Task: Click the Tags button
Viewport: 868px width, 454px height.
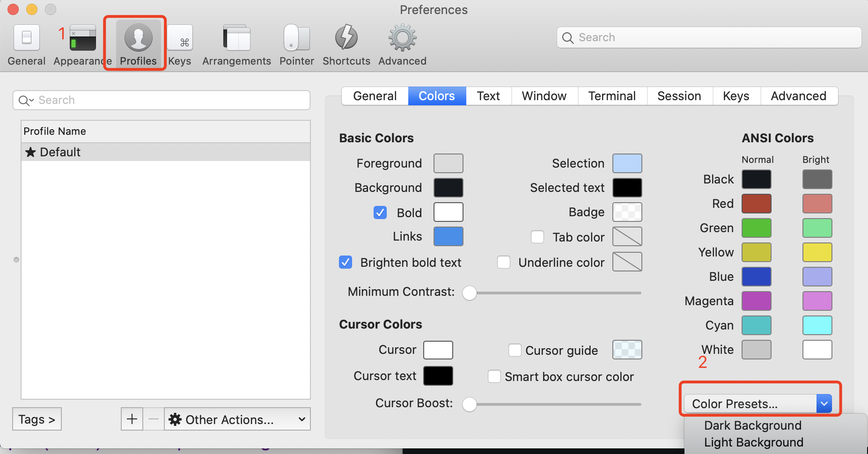Action: click(x=37, y=419)
